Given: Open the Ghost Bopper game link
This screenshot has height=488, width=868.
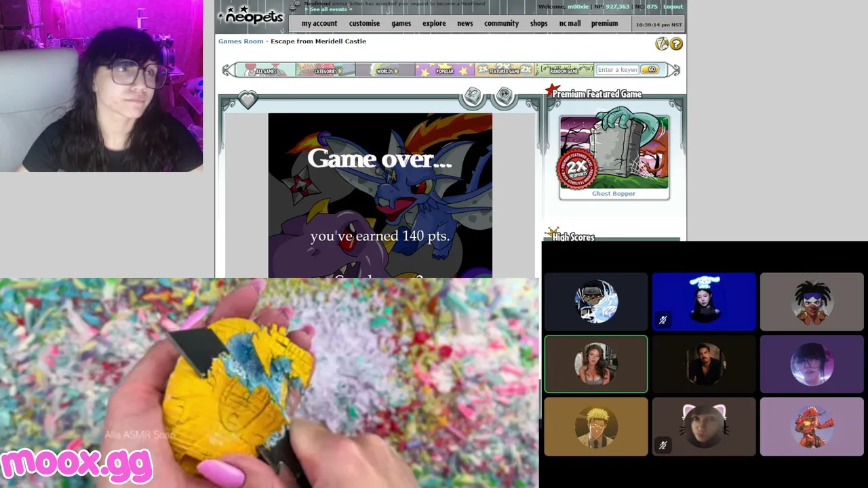Looking at the screenshot, I should (x=614, y=194).
